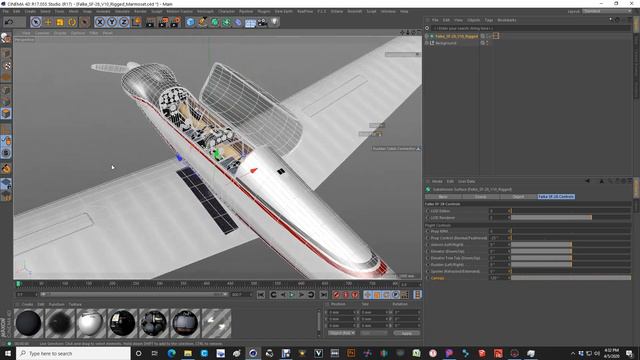The width and height of the screenshot is (640, 360).
Task: Add a Camera object
Action: pos(262,22)
